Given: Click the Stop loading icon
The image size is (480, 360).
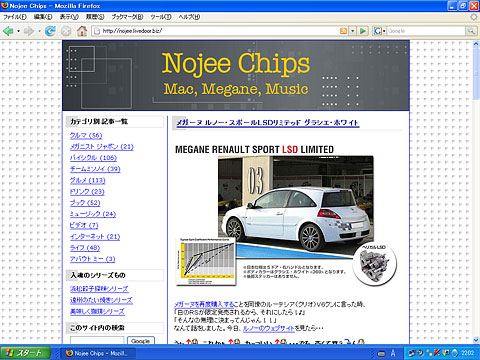Looking at the screenshot, I should coord(66,31).
